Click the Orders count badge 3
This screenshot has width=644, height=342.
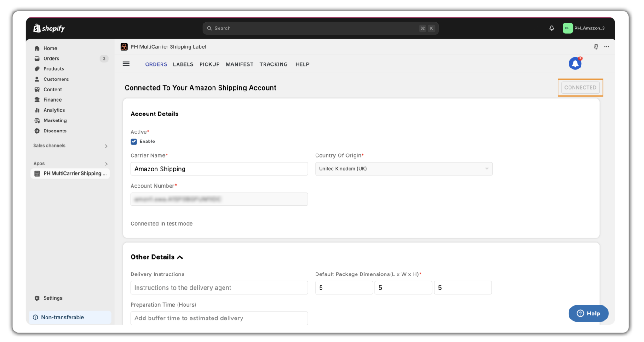(x=104, y=58)
